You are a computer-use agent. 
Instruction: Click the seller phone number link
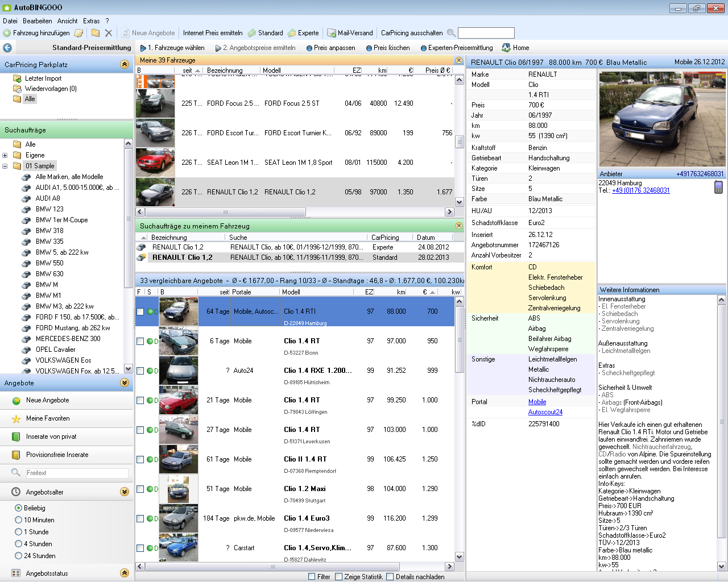[640, 190]
